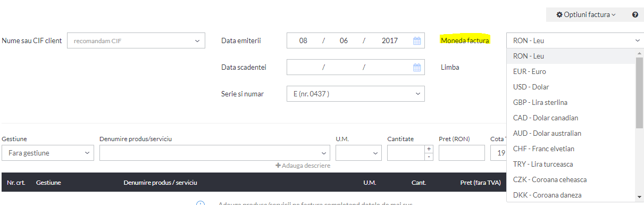
Task: Click the currency list scrollbar
Action: point(639,93)
